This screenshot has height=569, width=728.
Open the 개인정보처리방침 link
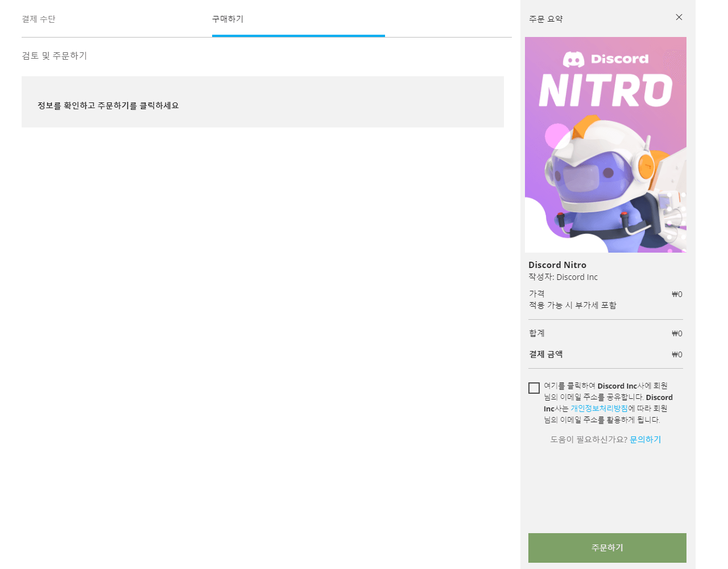pyautogui.click(x=599, y=409)
